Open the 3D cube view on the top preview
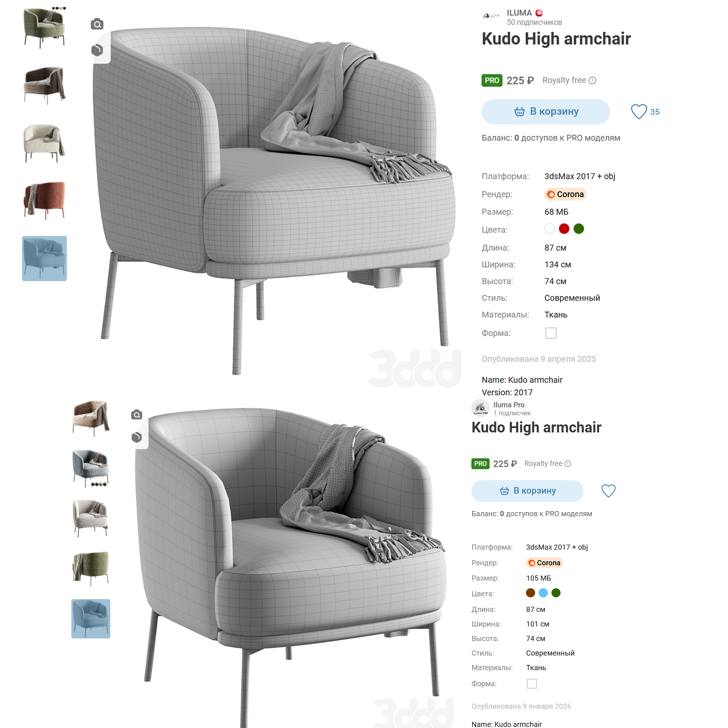The width and height of the screenshot is (728, 728). pyautogui.click(x=97, y=50)
